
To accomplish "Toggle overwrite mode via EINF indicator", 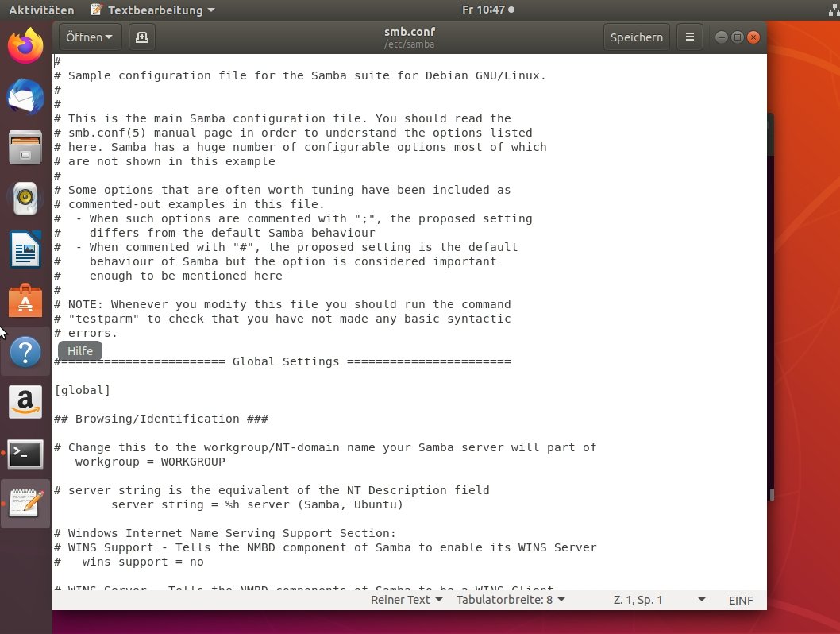I will point(740,600).
